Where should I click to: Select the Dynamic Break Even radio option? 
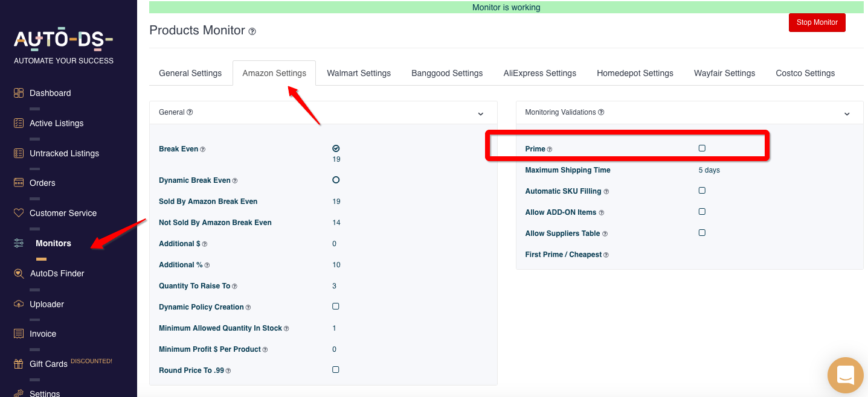[x=336, y=180]
